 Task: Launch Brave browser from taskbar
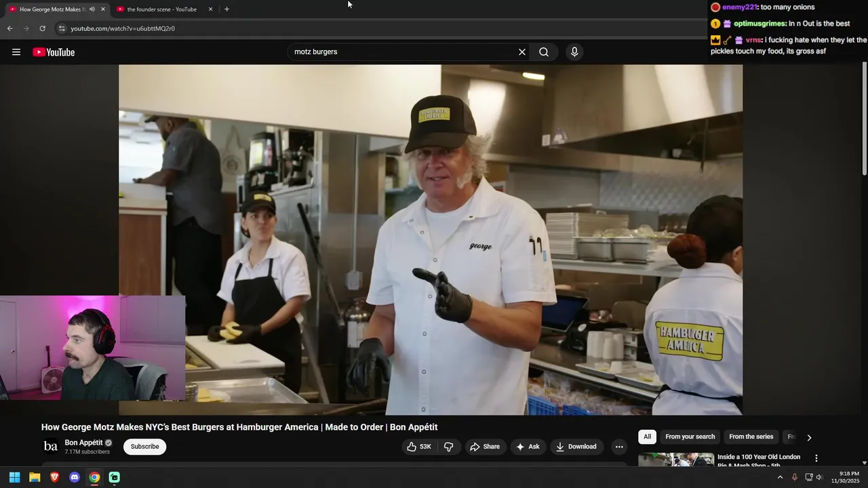coord(54,477)
